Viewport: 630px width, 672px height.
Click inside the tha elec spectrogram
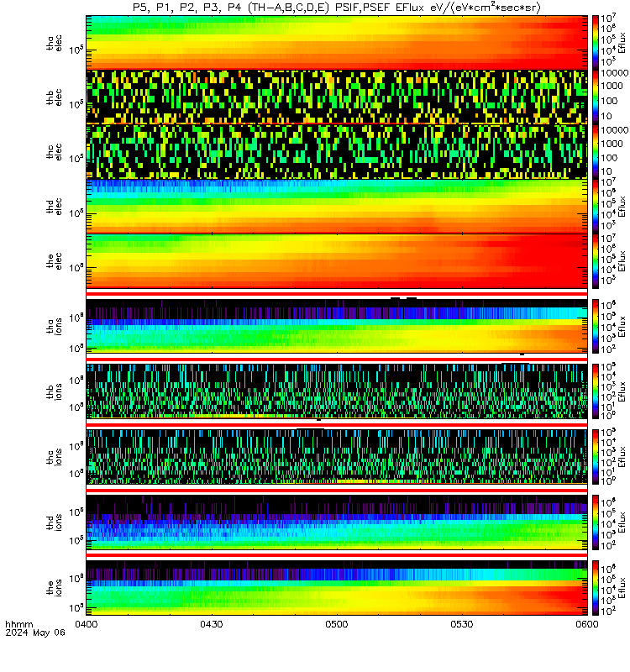[x=337, y=43]
